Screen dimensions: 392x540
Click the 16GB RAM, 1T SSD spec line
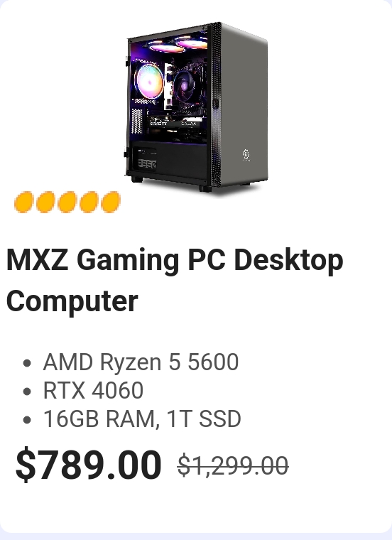[x=142, y=418]
